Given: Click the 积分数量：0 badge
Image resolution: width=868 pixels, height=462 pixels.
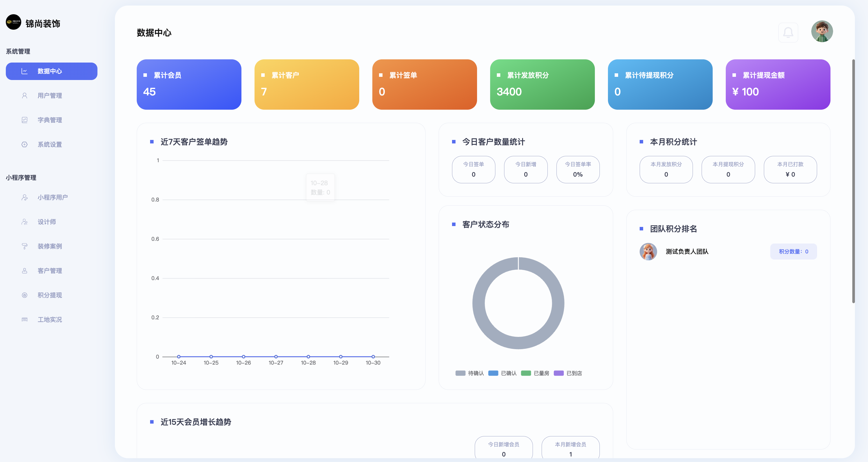Looking at the screenshot, I should [x=793, y=251].
